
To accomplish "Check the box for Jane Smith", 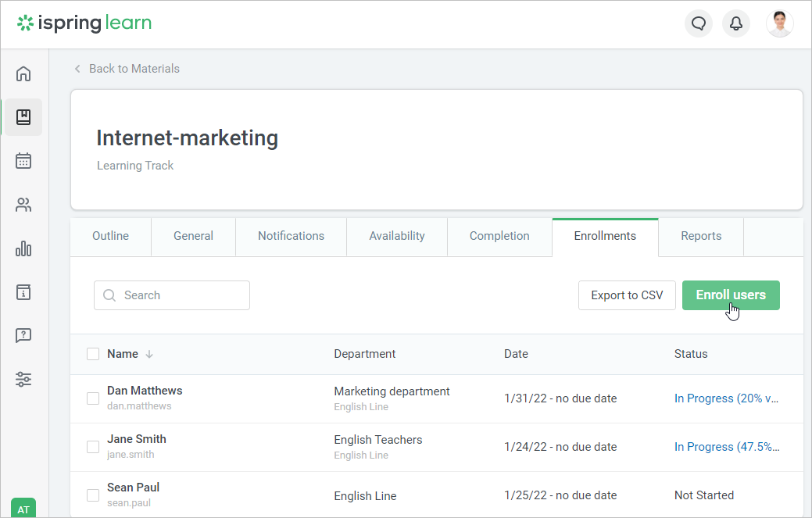I will pos(92,446).
